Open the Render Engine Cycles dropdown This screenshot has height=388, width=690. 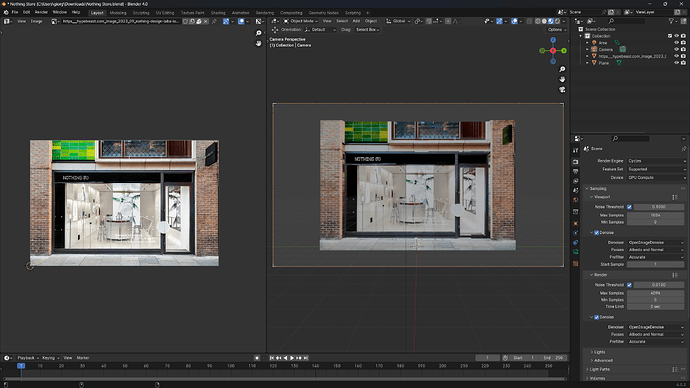pyautogui.click(x=656, y=161)
